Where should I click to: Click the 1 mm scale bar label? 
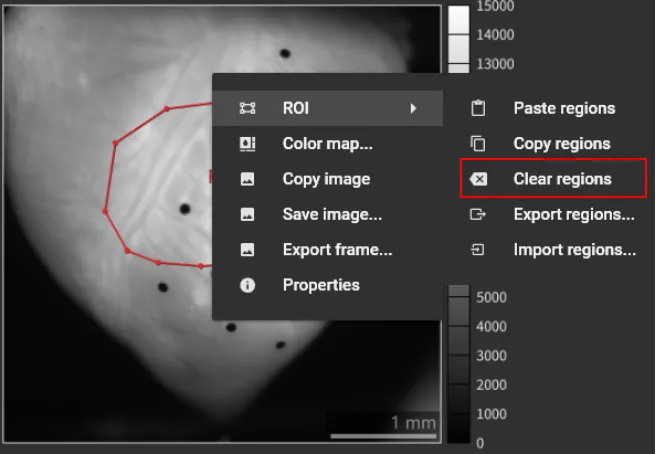(x=413, y=423)
